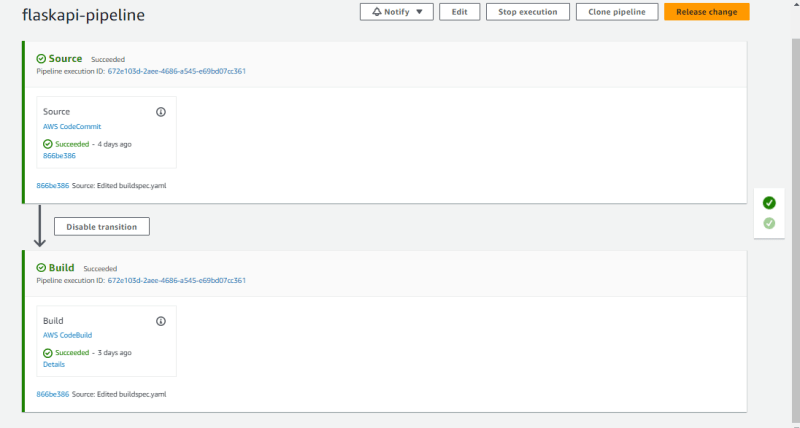Open info icon on Build action card
The width and height of the screenshot is (800, 428).
[161, 321]
